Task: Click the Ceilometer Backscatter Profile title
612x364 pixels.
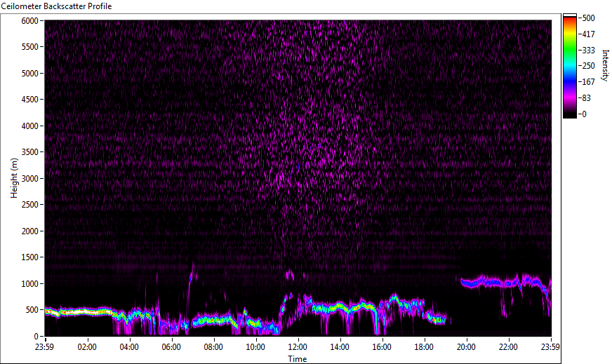Action: click(x=56, y=6)
